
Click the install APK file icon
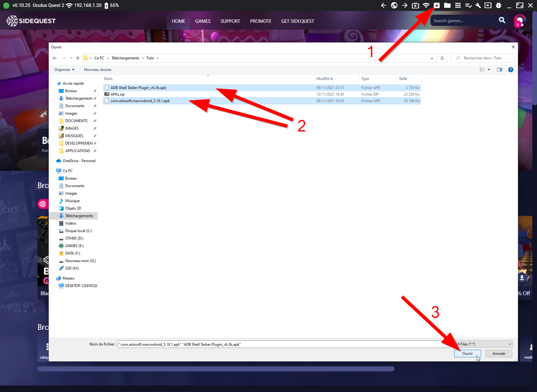tap(437, 5)
